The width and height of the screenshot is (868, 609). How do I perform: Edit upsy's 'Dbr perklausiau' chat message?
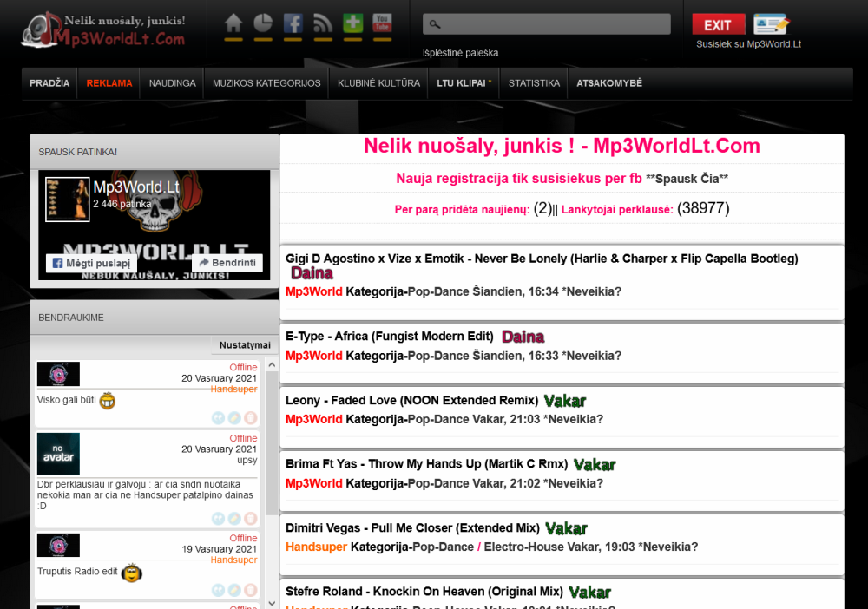(x=234, y=518)
